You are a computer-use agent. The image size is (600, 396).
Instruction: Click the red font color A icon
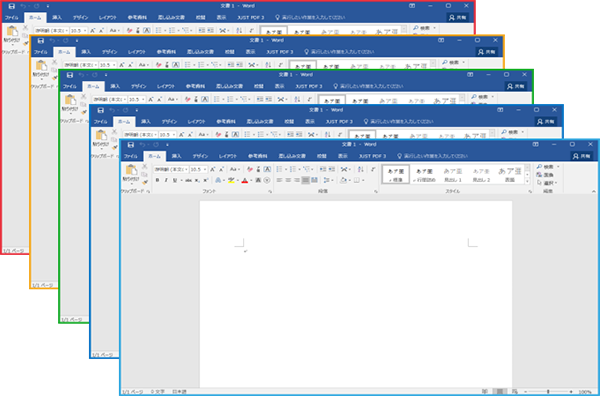click(x=245, y=180)
